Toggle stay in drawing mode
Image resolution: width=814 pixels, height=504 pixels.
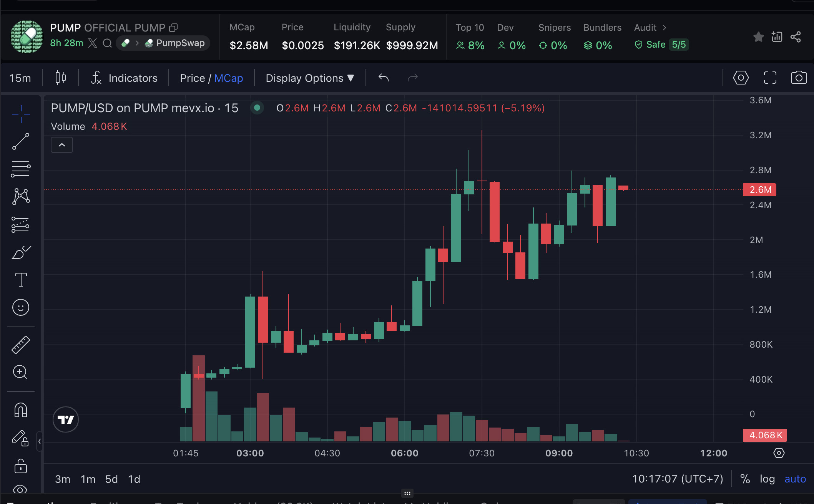[x=21, y=438]
